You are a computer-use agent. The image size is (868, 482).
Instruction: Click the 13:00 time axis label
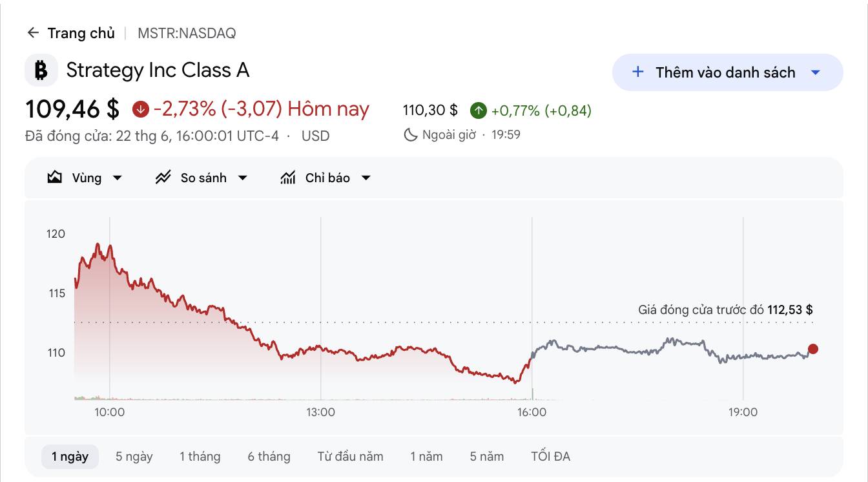click(320, 412)
